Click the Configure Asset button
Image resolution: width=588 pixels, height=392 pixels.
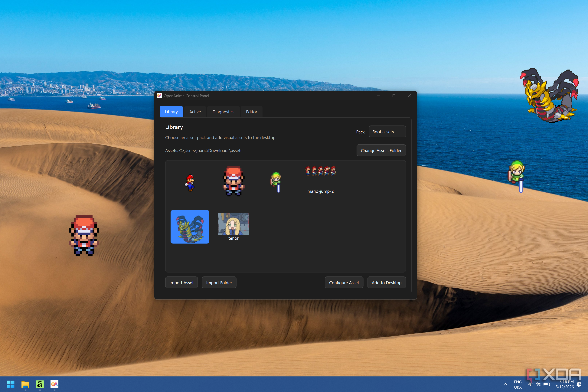(344, 283)
